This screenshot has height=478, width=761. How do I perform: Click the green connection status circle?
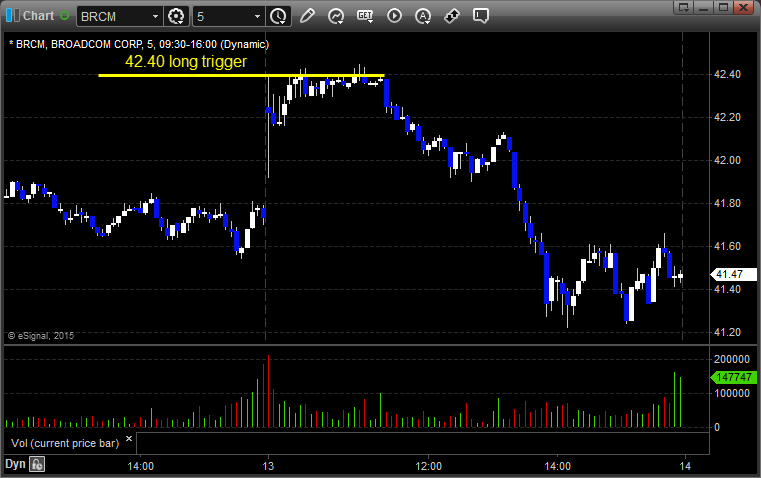click(x=64, y=16)
